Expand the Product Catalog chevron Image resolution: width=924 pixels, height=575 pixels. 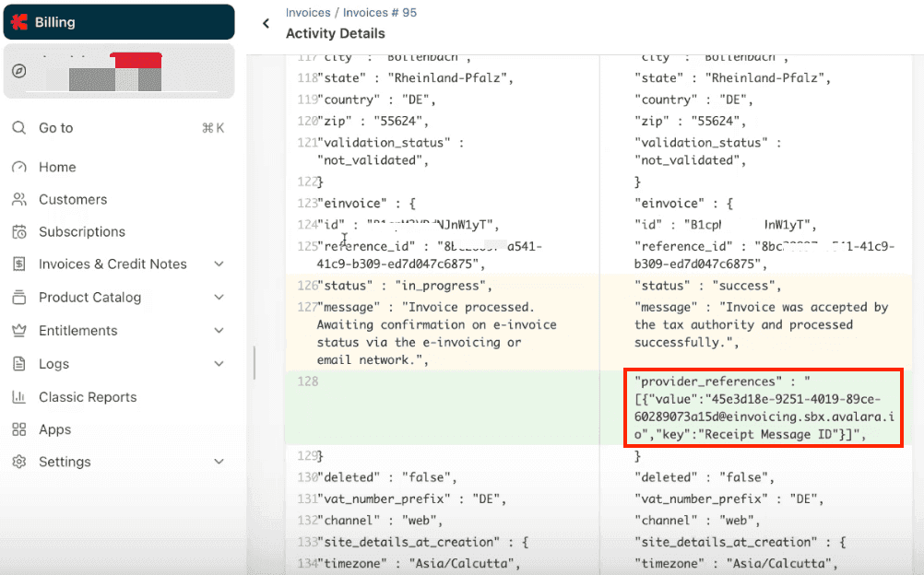point(219,298)
